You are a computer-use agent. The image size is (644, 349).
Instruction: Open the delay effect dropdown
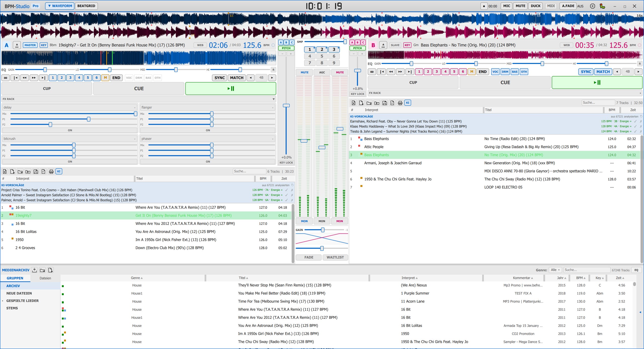pos(70,107)
